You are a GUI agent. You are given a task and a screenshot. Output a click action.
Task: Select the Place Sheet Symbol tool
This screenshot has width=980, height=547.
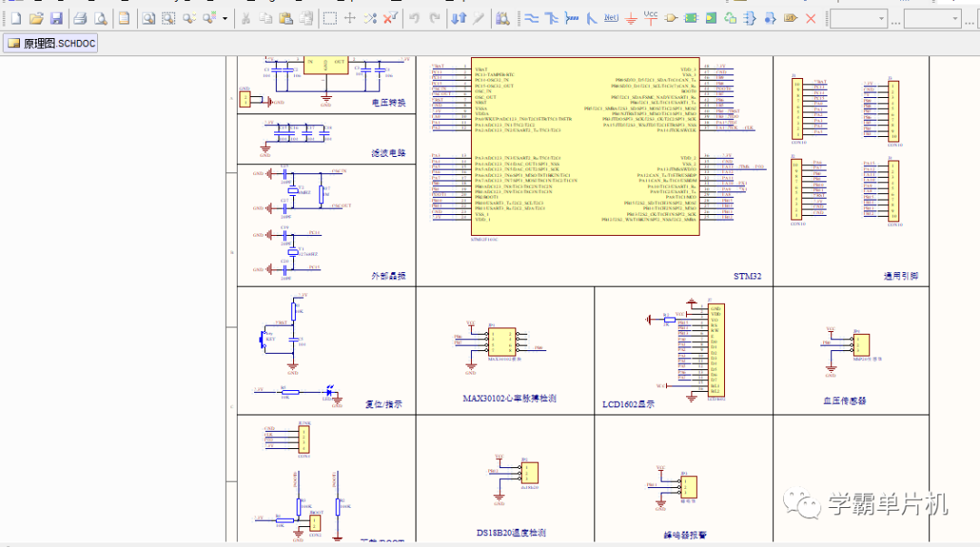(x=691, y=19)
